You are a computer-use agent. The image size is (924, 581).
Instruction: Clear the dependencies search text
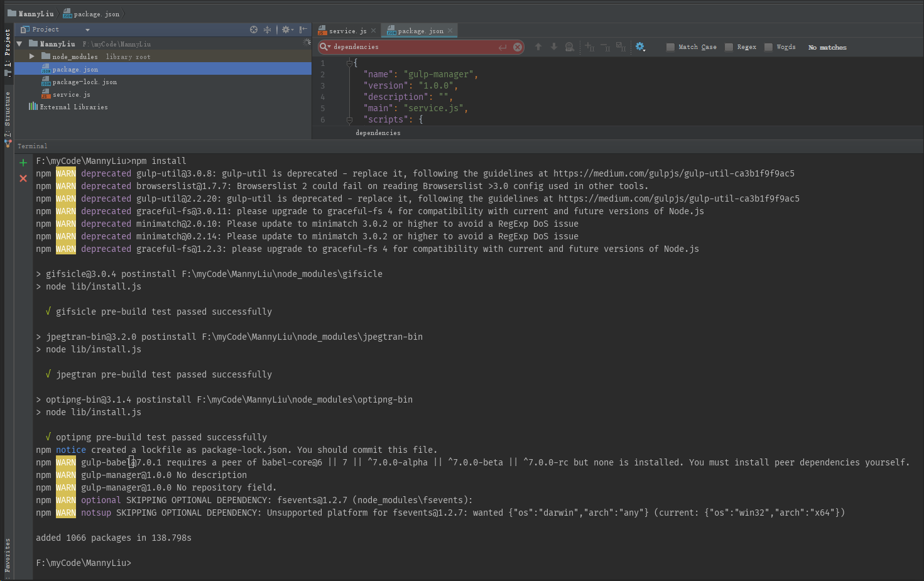(x=518, y=47)
